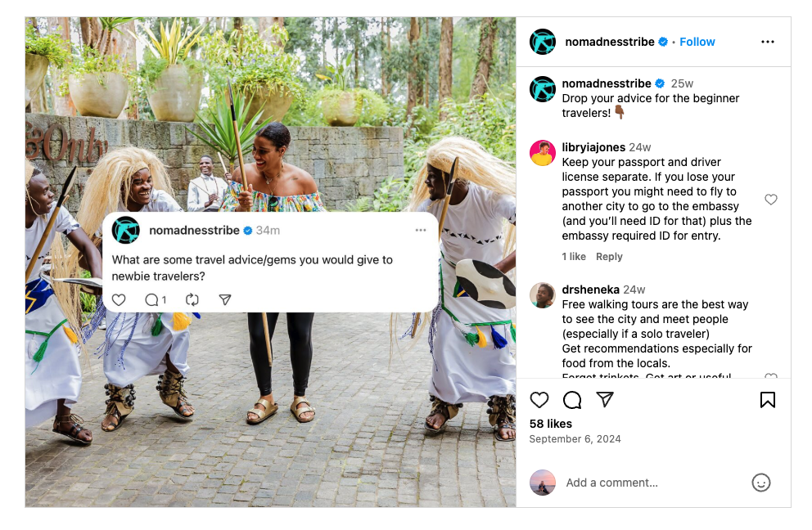This screenshot has width=812, height=530.
Task: Open libryiajones's profile picture
Action: point(543,153)
